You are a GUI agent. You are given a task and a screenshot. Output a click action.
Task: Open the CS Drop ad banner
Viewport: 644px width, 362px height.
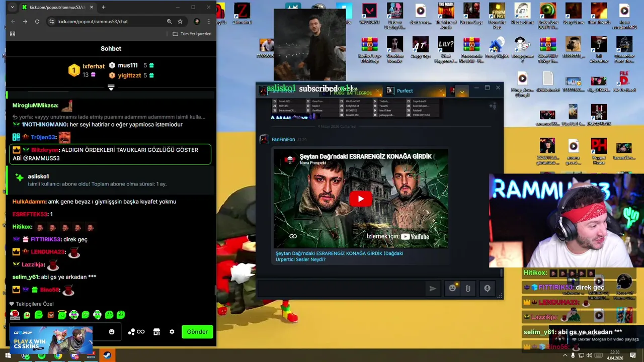(50, 341)
